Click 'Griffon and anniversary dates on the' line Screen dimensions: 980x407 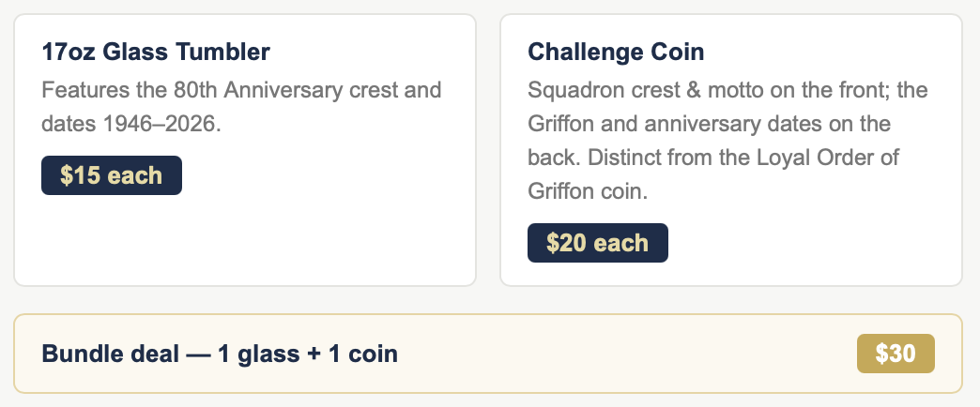pos(709,124)
